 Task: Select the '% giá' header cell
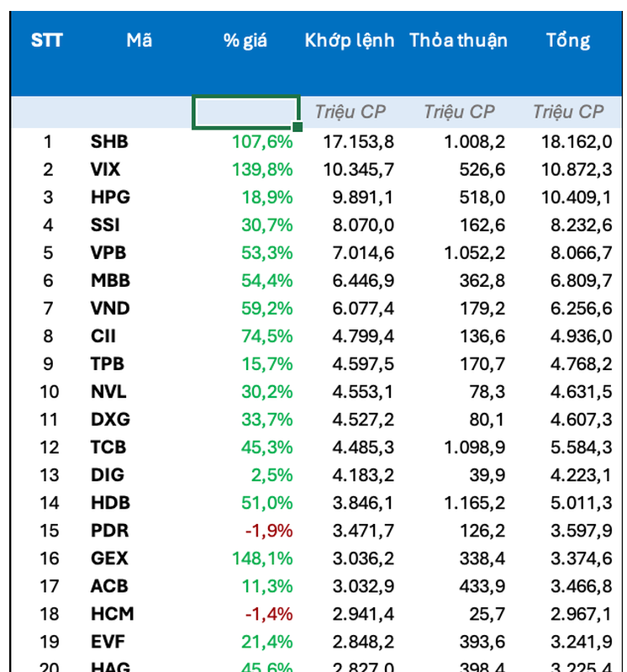click(x=245, y=40)
